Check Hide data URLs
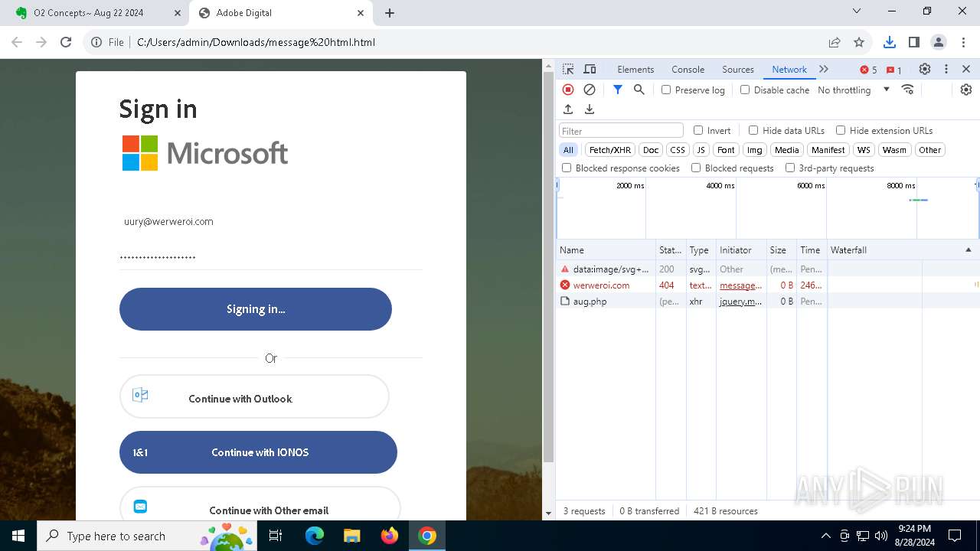 click(x=753, y=130)
